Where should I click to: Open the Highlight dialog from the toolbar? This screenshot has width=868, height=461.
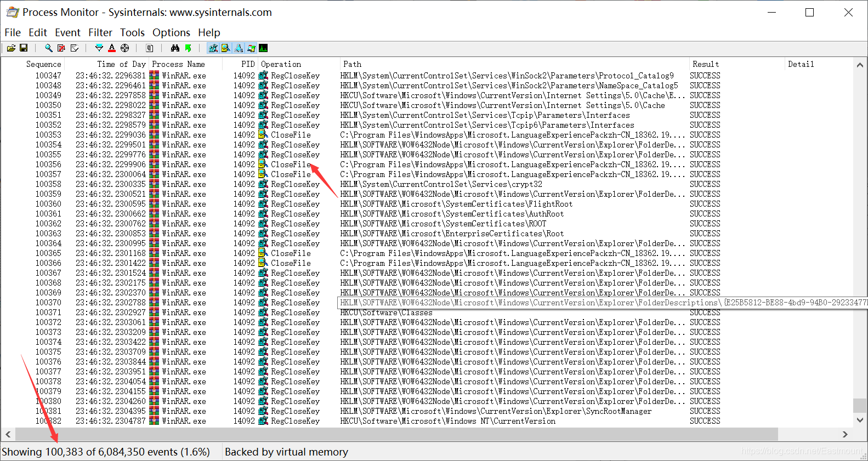tap(112, 48)
